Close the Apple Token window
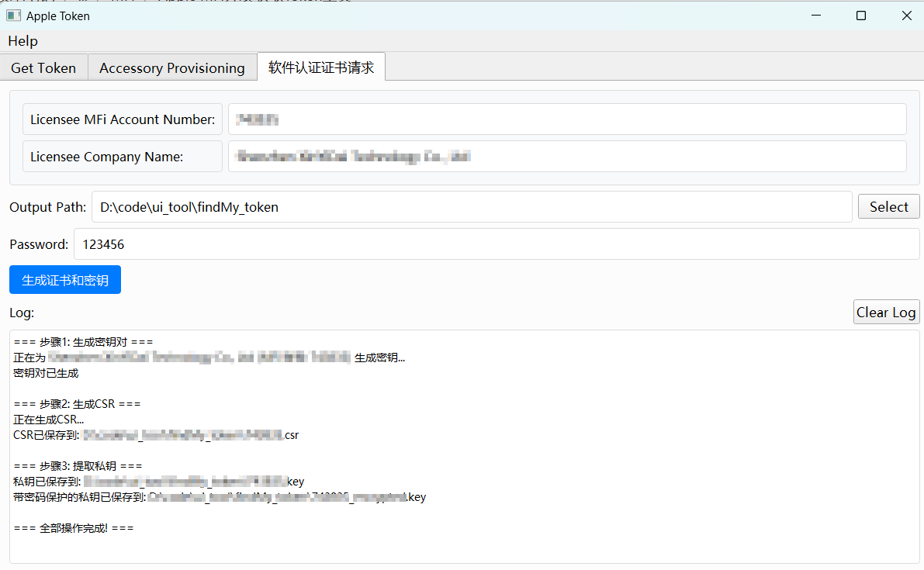924x570 pixels. point(907,16)
